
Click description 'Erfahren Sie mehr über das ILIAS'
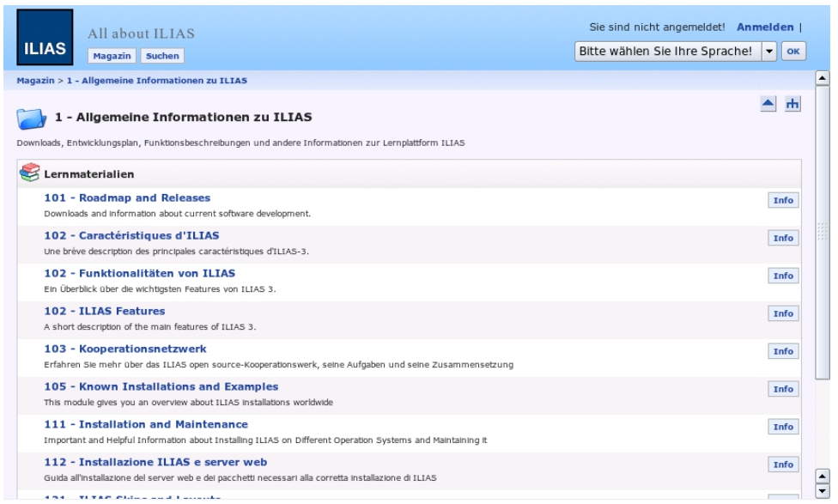click(278, 365)
